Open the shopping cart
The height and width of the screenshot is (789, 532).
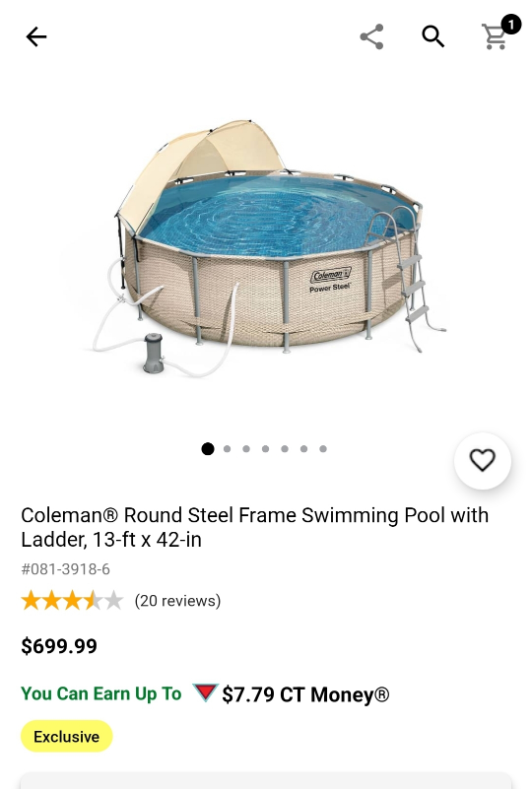tap(495, 37)
